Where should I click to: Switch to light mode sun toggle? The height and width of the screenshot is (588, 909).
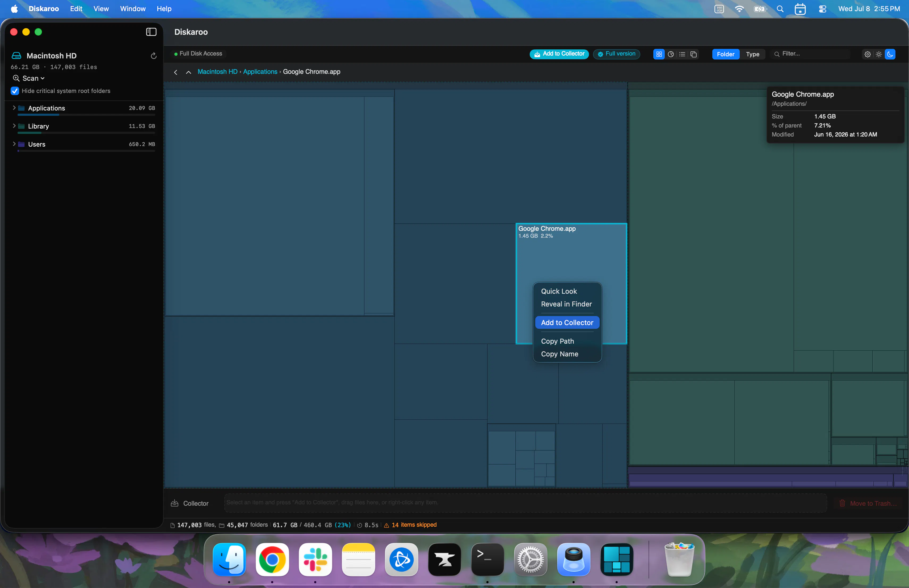click(879, 54)
